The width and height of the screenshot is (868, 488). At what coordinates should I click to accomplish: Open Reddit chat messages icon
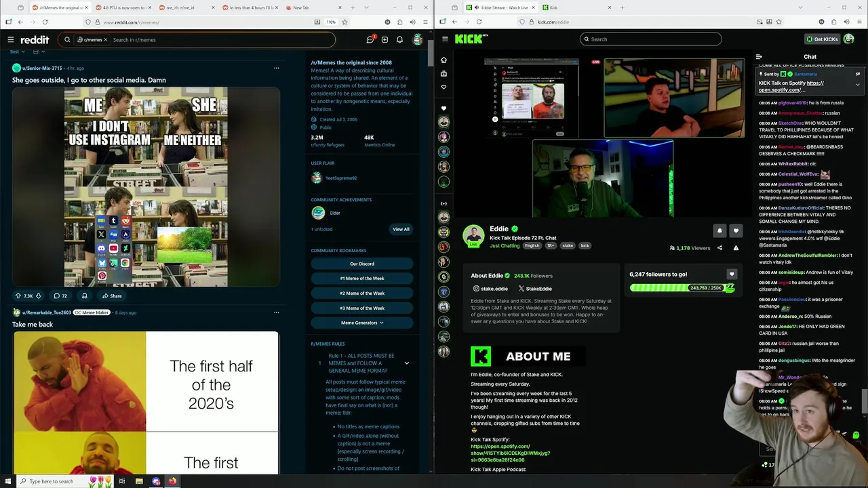pyautogui.click(x=370, y=39)
